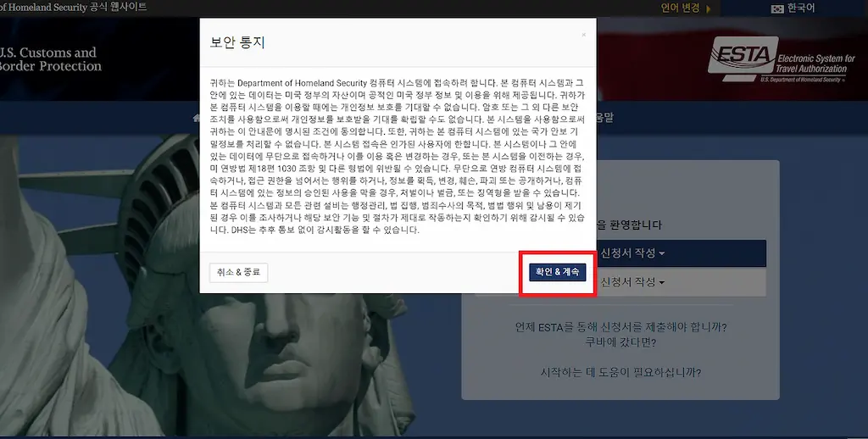This screenshot has height=439, width=868.
Task: Click the 귀하는 Department of Homeland Security line in the dialog
Action: tap(397, 83)
